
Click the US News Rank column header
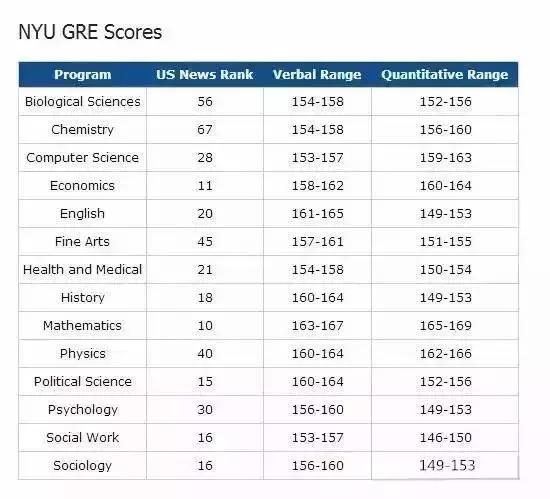tap(204, 74)
